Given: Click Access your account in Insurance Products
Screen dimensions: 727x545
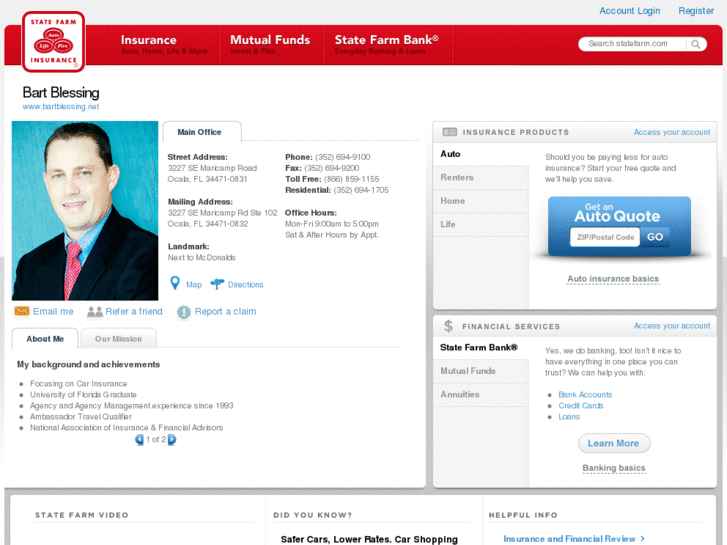Looking at the screenshot, I should 672,132.
